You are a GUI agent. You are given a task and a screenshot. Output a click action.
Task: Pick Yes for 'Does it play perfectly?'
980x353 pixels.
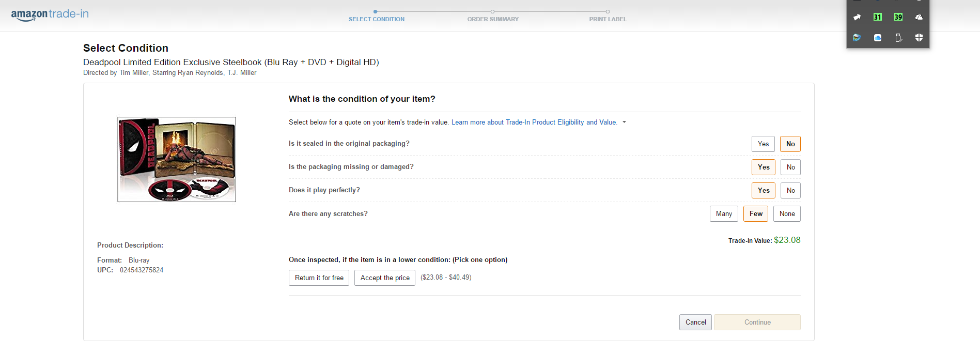pos(764,191)
